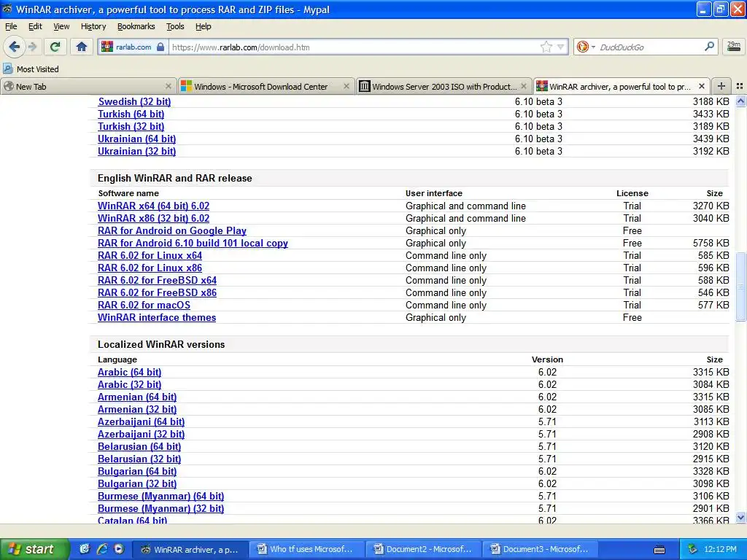This screenshot has width=747, height=560.
Task: Reload the page with the refresh icon
Action: coord(55,47)
